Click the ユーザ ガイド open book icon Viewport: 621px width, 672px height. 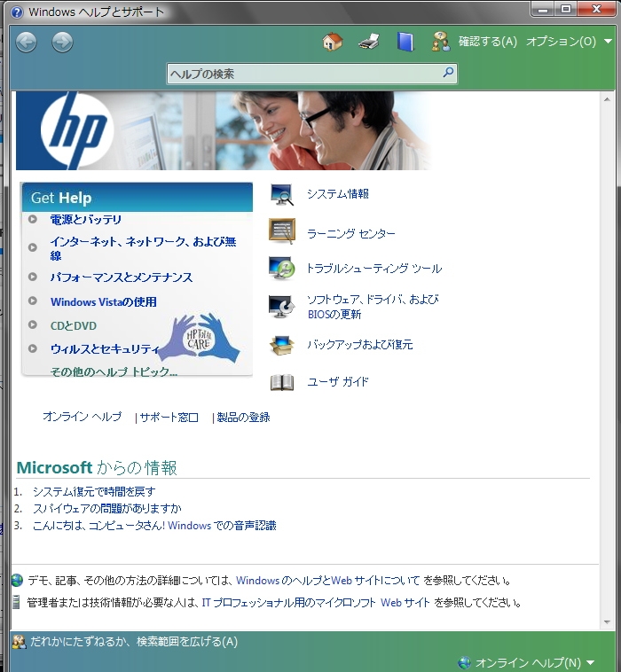282,382
